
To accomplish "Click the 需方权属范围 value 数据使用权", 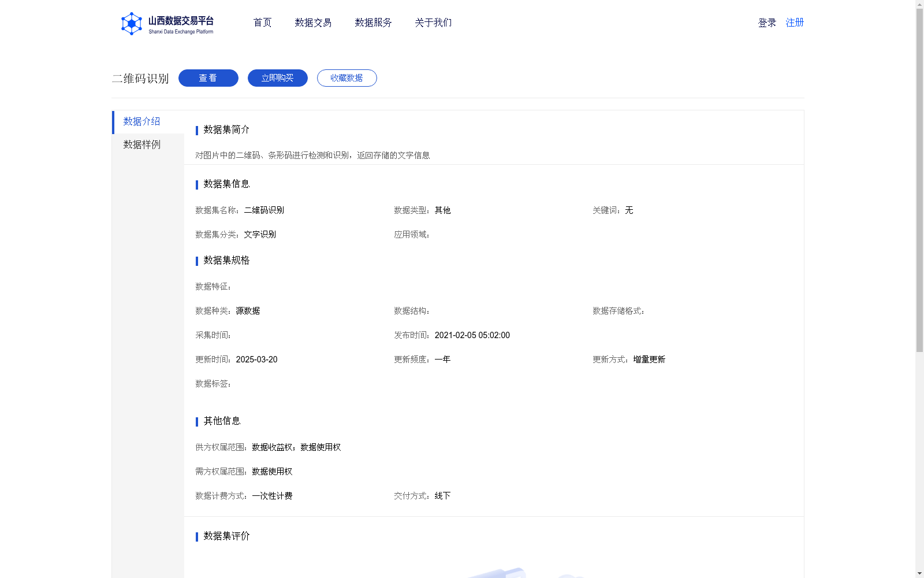I will [272, 472].
